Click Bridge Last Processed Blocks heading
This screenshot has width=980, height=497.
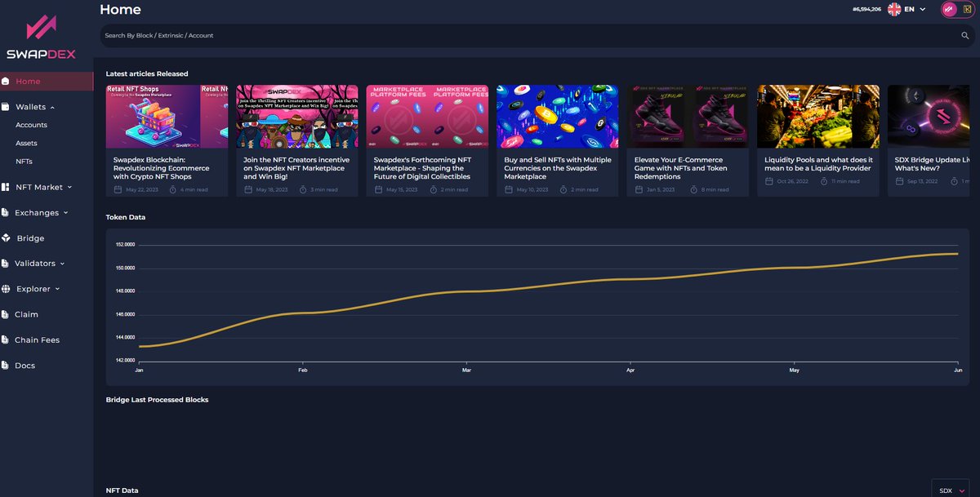tap(157, 400)
